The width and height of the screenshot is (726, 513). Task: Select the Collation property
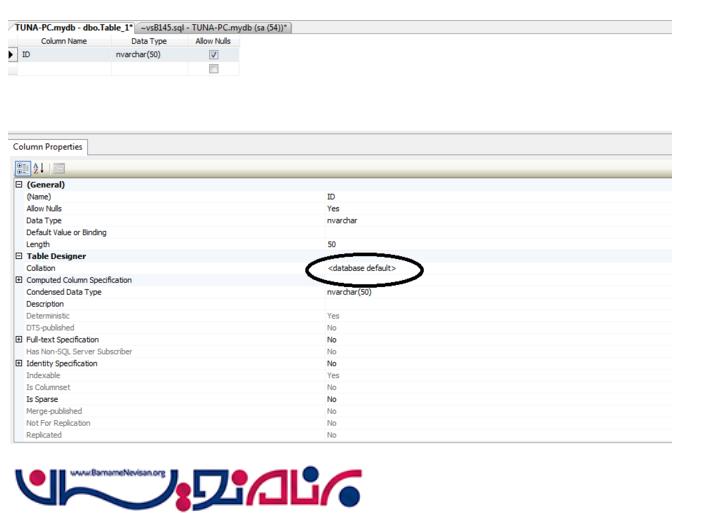click(x=41, y=268)
